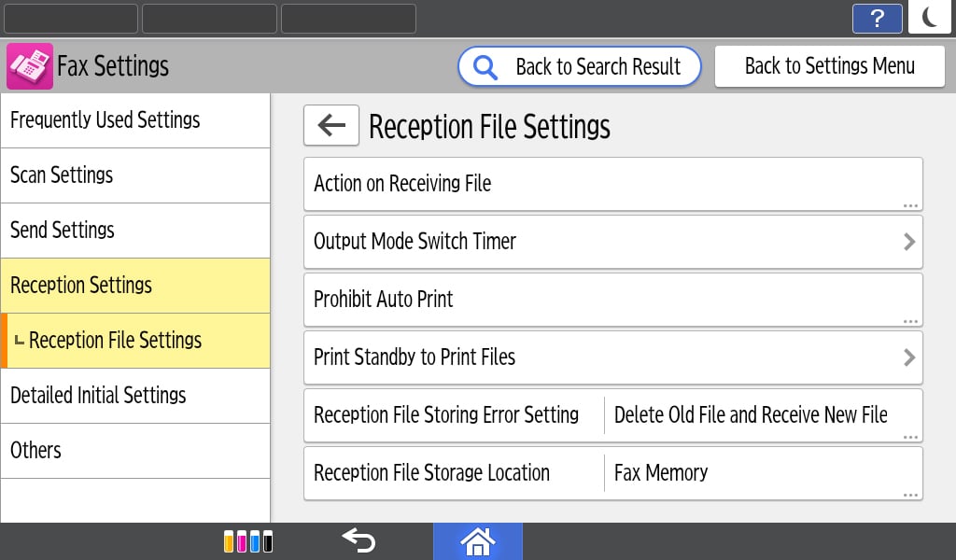Viewport: 956px width, 560px height.
Task: Open Action on Receiving File setting
Action: tap(612, 184)
